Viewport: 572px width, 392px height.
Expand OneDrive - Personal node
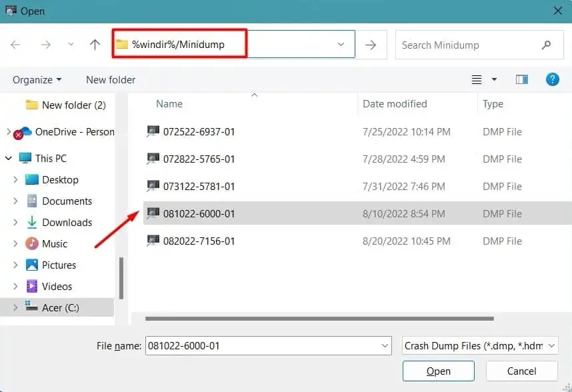(x=9, y=131)
